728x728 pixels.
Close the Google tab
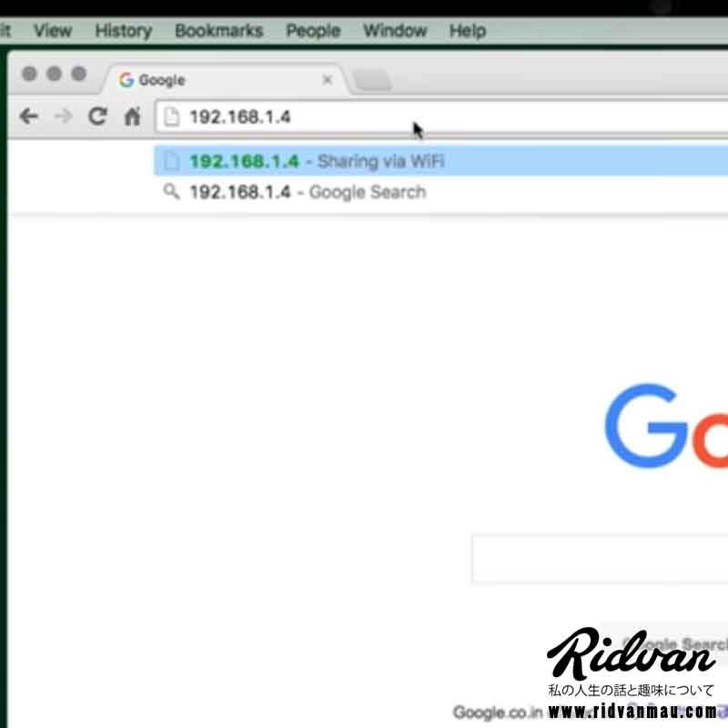[328, 80]
